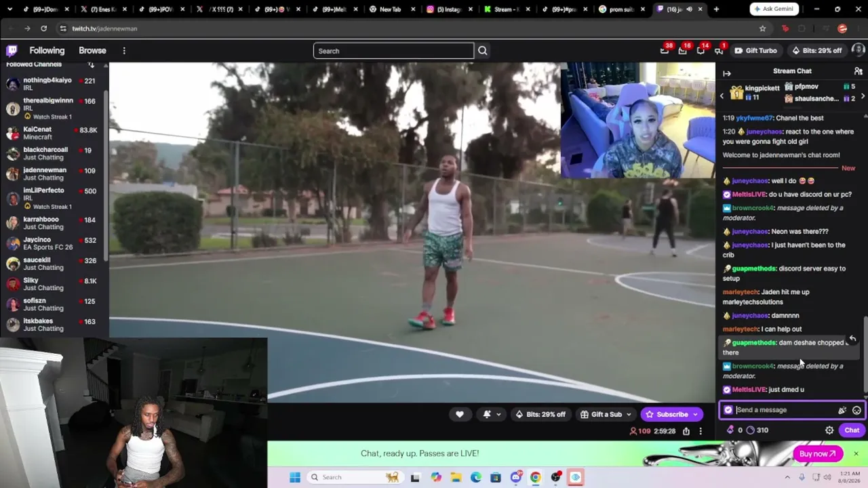
Task: Switch to the prom suits Google tab
Action: click(x=621, y=9)
